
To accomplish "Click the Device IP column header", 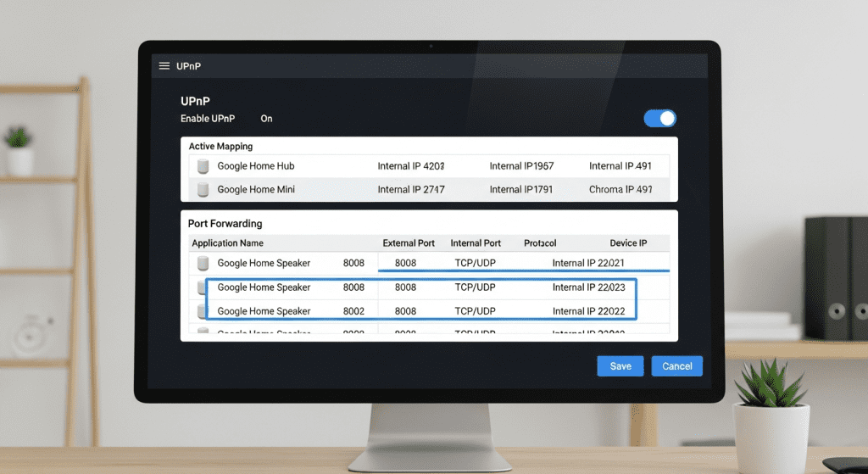I will pos(628,243).
